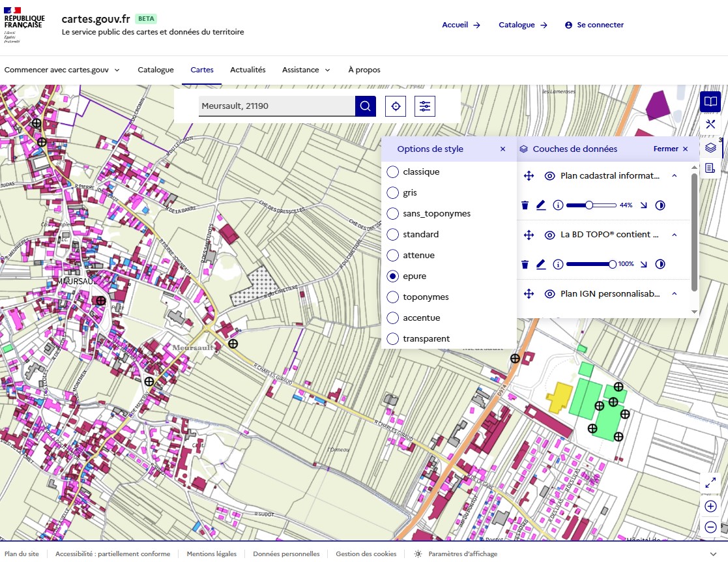Select the classique style option
The image size is (728, 562).
pyautogui.click(x=393, y=172)
